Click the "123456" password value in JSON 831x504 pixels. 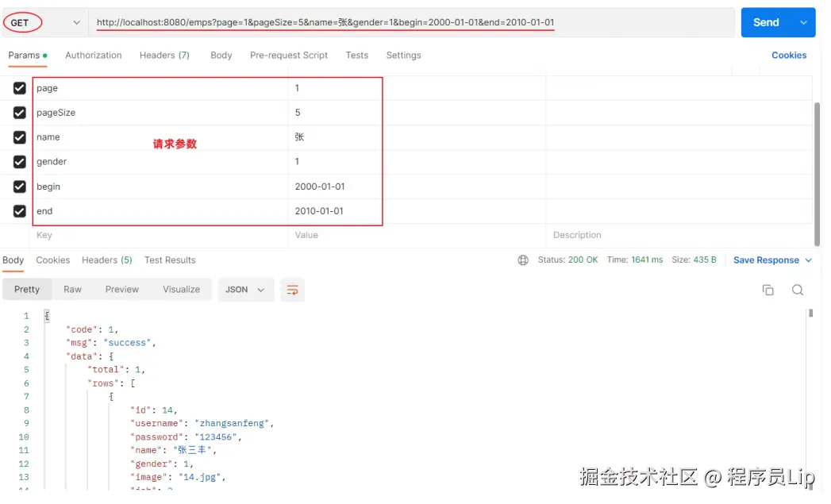click(x=216, y=437)
